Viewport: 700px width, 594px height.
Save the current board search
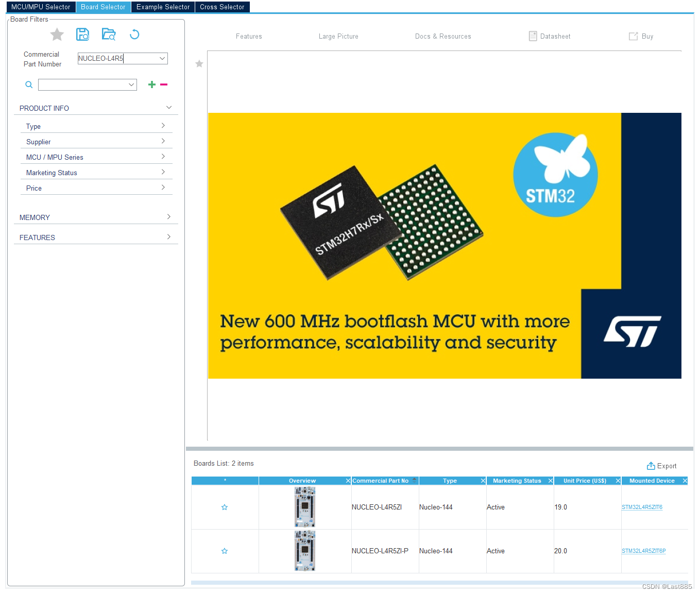(82, 35)
